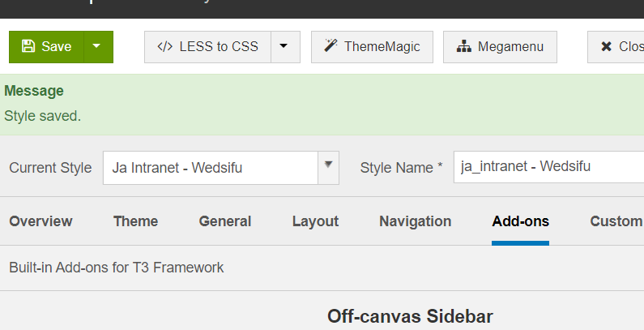Open Megamenu via the sitemap icon

[463, 46]
